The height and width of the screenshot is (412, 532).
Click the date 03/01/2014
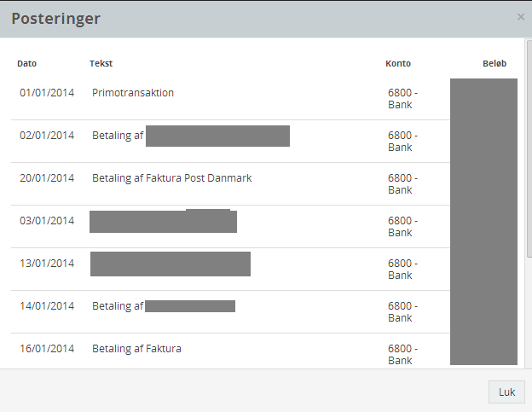click(47, 221)
